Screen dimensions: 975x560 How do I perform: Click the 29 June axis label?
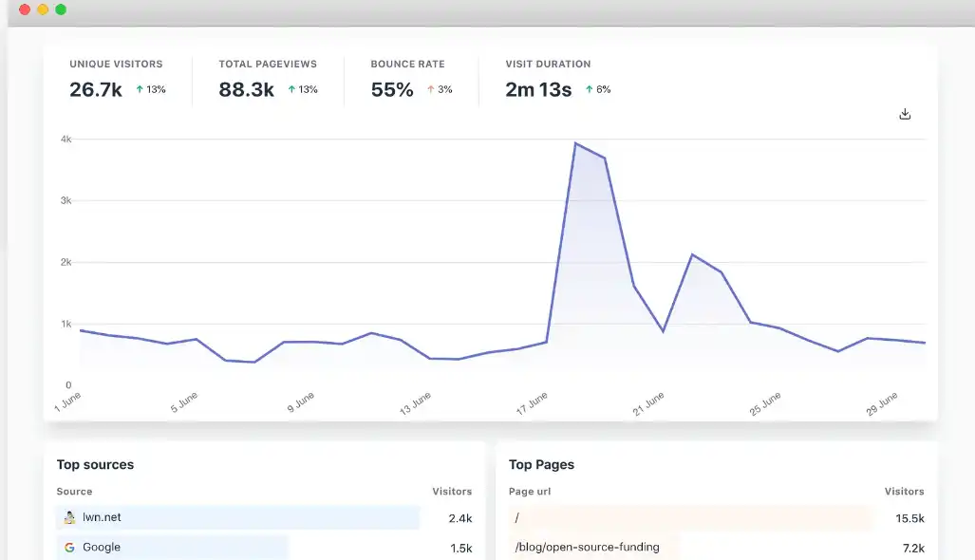(x=882, y=403)
